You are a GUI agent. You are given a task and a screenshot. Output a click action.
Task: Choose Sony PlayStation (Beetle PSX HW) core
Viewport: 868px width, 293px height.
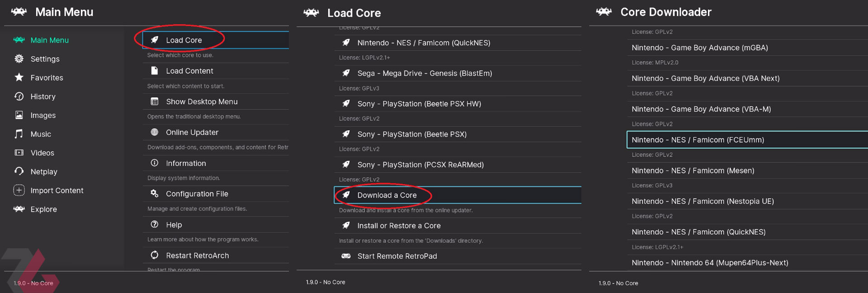pyautogui.click(x=458, y=104)
